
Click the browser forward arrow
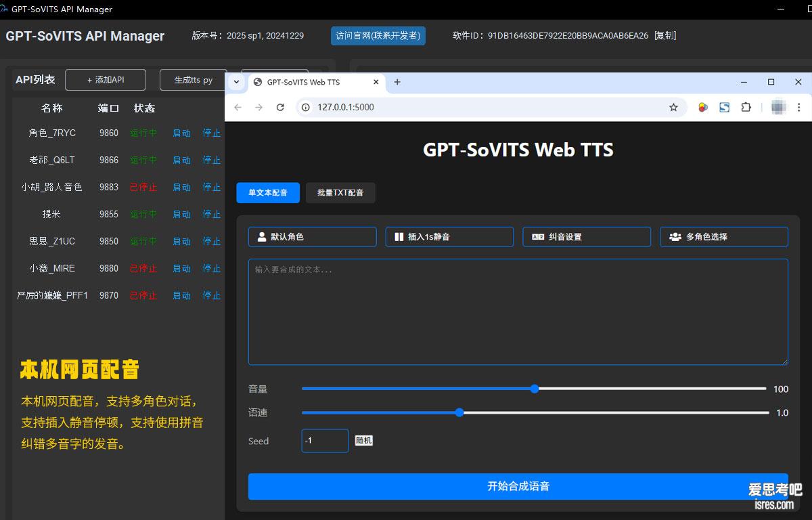(258, 107)
